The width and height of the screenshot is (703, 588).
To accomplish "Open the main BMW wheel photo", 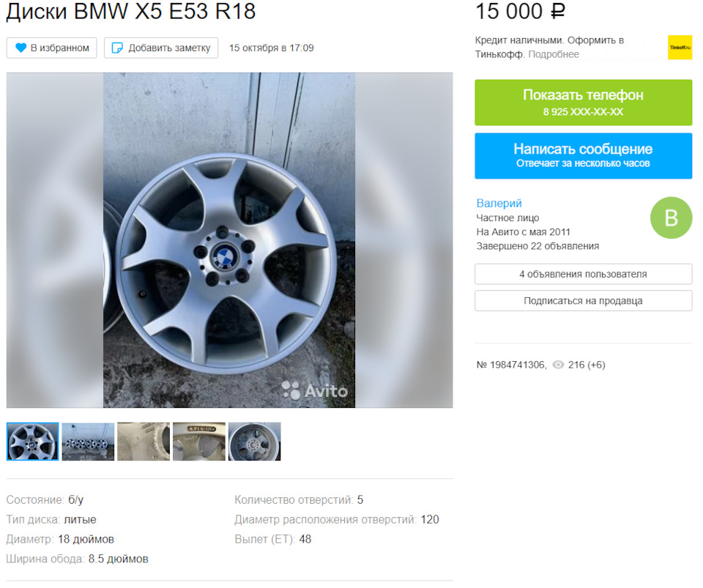I will click(x=229, y=240).
